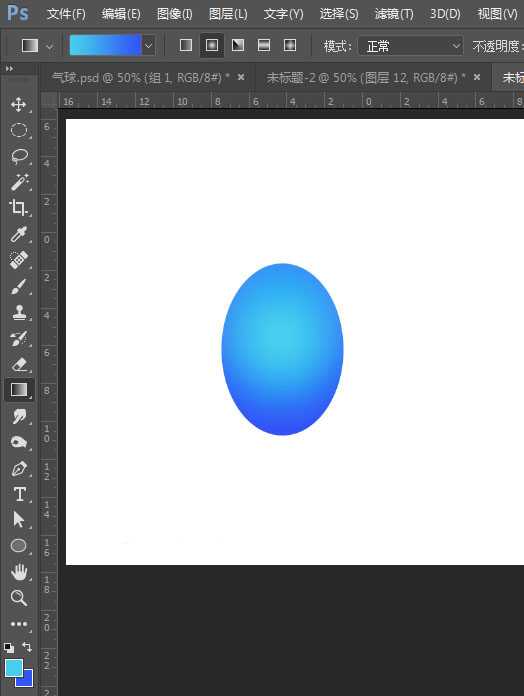Viewport: 524px width, 696px height.
Task: Select the Move tool
Action: (x=18, y=105)
